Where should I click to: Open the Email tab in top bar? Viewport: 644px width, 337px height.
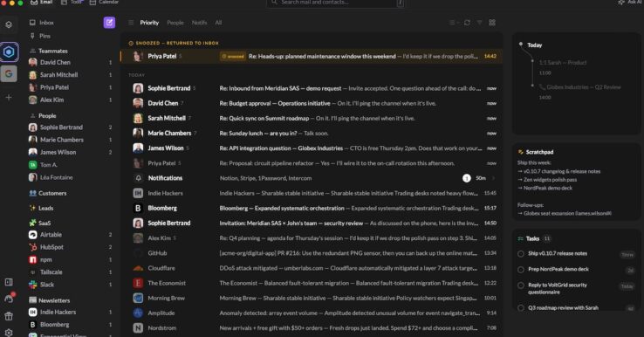(42, 2)
